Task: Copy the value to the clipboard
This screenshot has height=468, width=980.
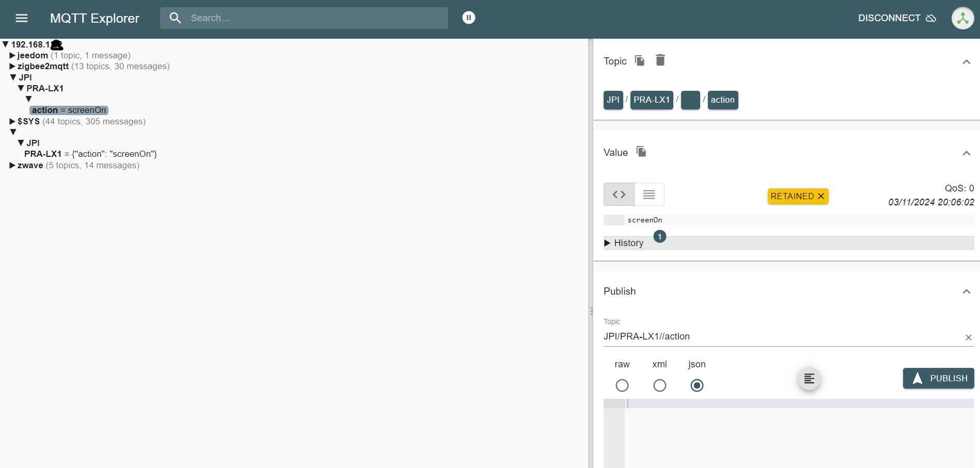Action: coord(641,152)
